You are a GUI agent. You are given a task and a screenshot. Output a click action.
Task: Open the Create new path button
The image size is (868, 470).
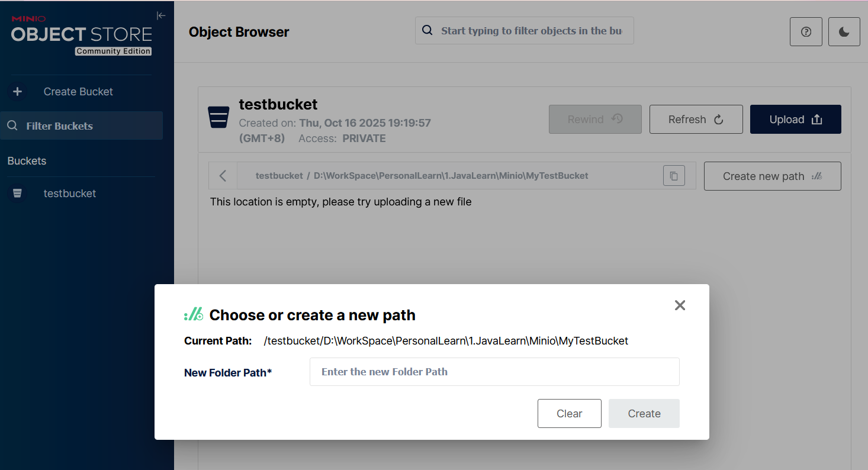(772, 176)
